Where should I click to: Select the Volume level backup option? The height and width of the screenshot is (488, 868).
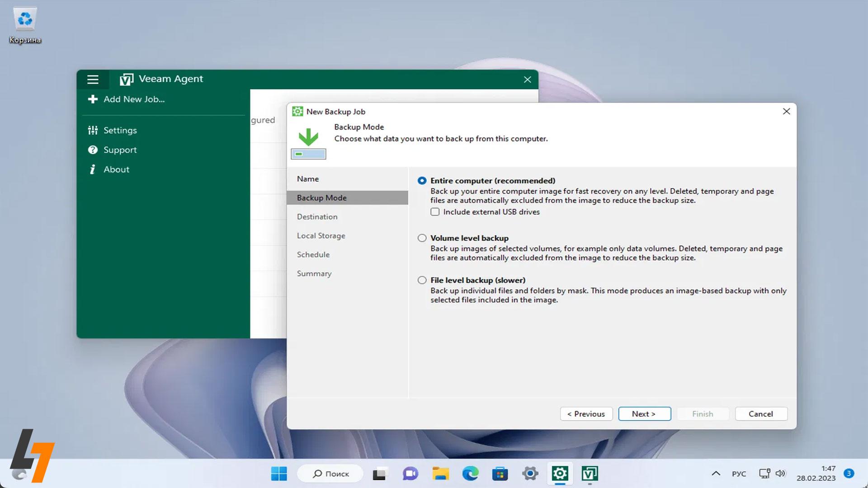click(421, 238)
